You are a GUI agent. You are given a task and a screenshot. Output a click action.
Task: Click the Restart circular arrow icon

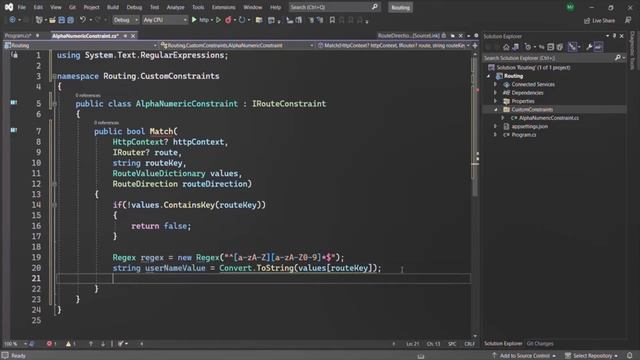(x=242, y=20)
